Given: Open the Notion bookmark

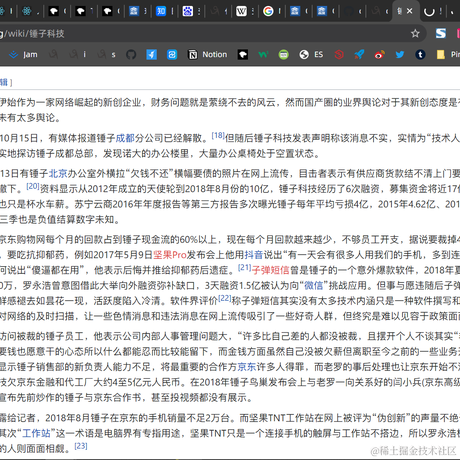Looking at the screenshot, I should [208, 54].
